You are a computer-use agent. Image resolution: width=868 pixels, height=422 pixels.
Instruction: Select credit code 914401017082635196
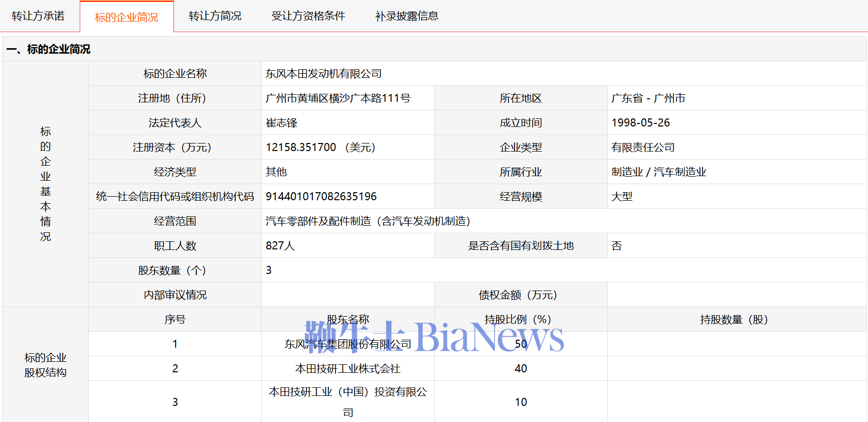click(x=321, y=197)
